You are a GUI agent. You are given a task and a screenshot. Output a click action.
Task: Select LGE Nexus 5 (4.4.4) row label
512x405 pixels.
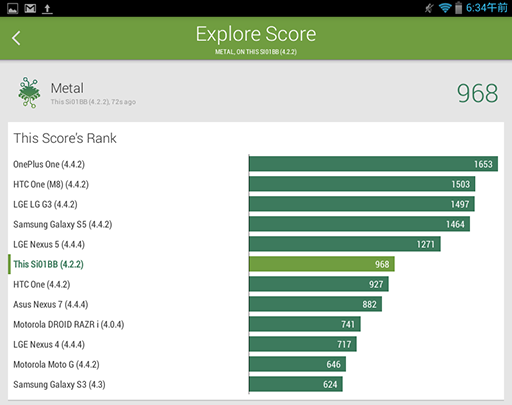(49, 244)
